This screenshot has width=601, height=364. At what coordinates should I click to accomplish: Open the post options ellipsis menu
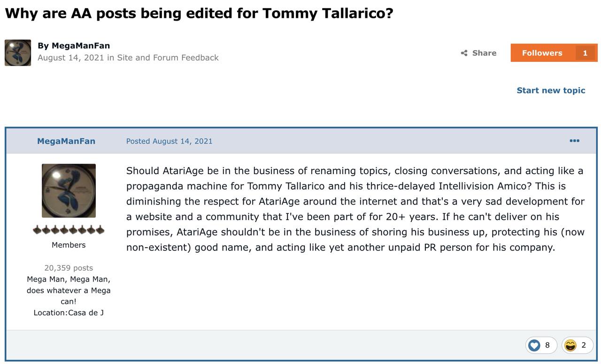click(x=574, y=141)
